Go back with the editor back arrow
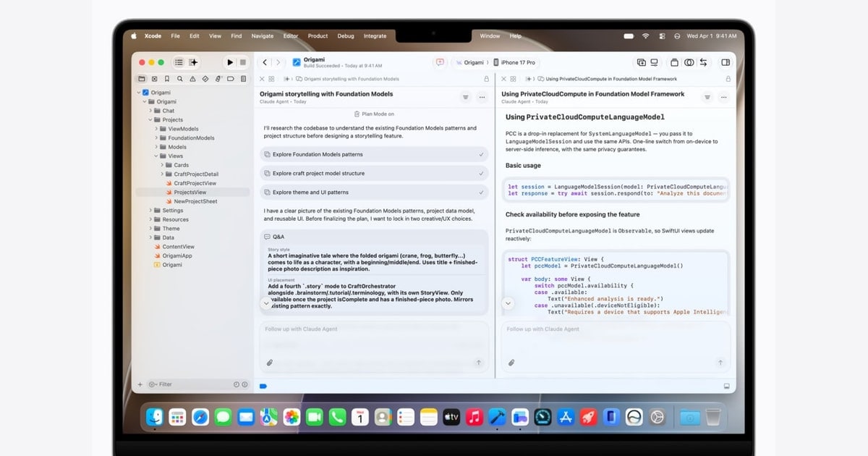 pyautogui.click(x=265, y=62)
